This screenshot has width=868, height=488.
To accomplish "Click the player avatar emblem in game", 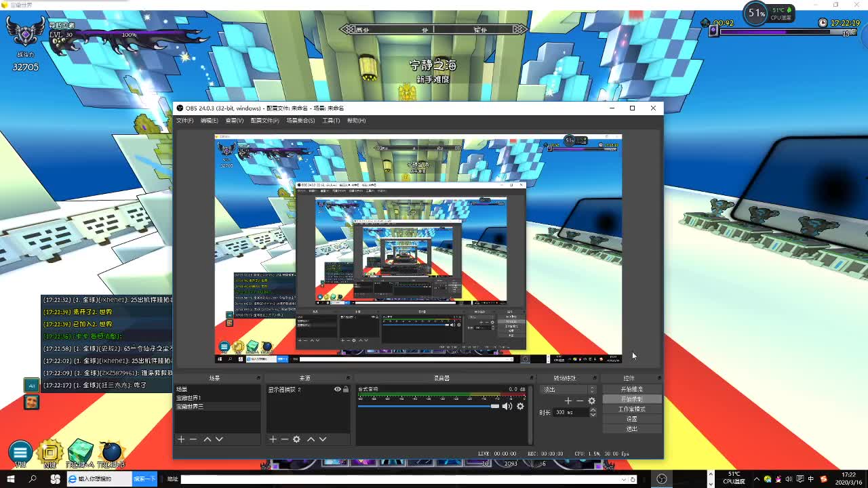I will 25,31.
